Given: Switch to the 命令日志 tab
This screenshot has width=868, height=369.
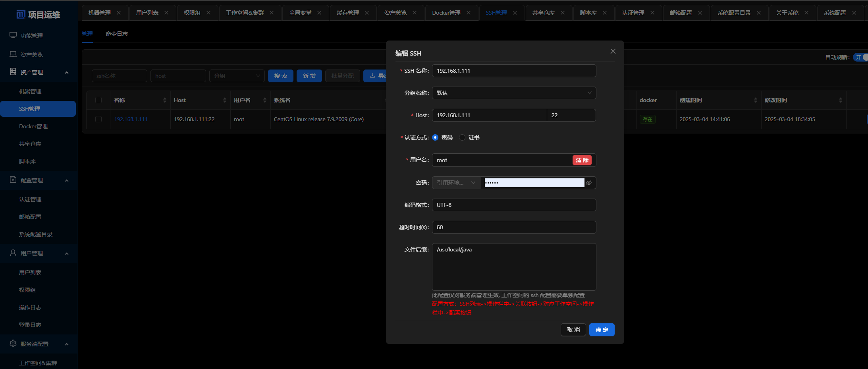Looking at the screenshot, I should coord(117,34).
